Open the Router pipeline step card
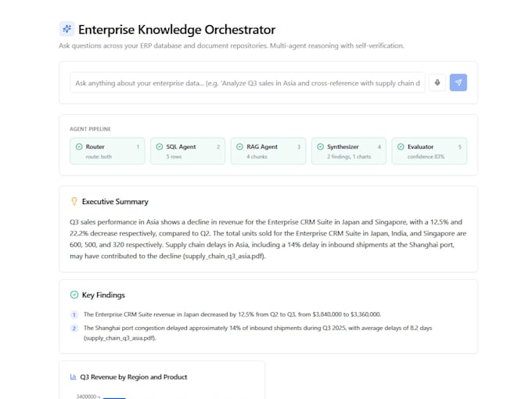The image size is (532, 399). click(x=107, y=151)
